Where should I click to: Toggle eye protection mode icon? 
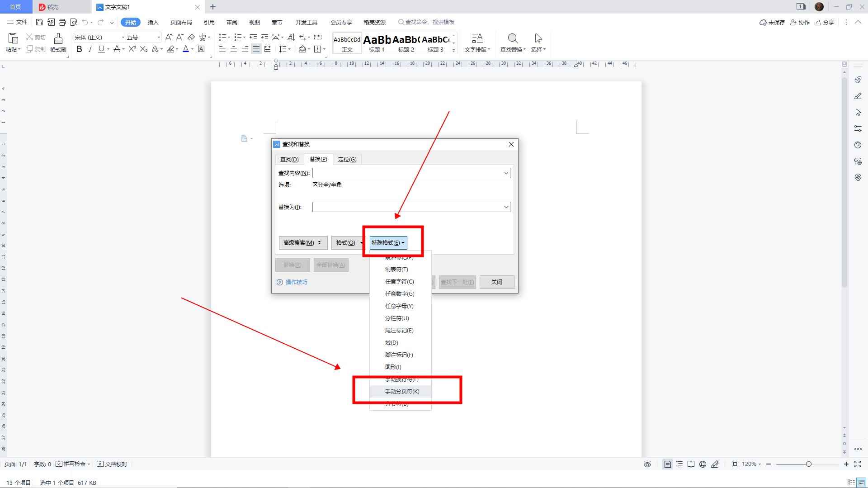coord(647,464)
